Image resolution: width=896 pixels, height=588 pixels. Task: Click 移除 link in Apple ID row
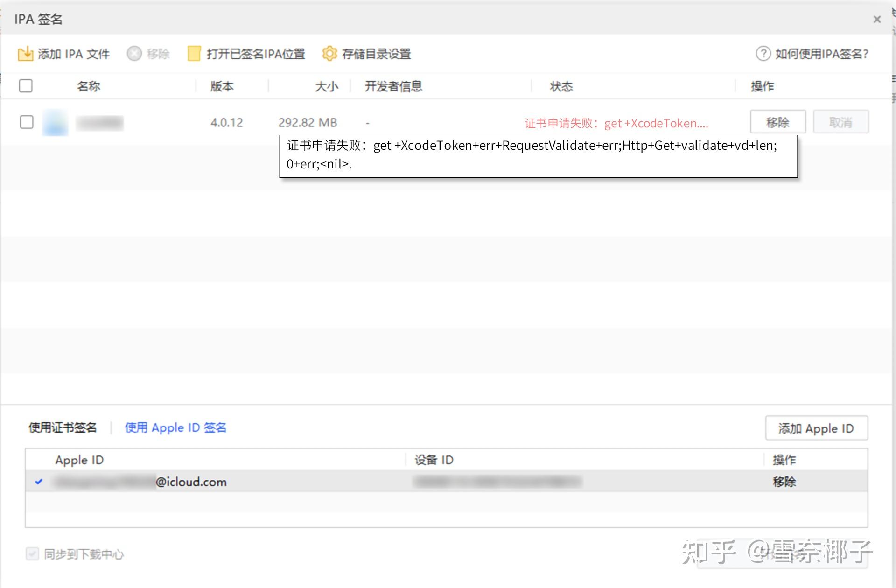click(784, 482)
